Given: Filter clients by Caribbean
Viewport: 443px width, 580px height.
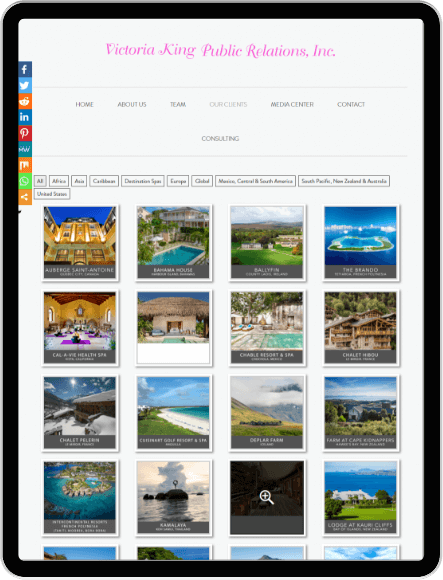Looking at the screenshot, I should (104, 181).
